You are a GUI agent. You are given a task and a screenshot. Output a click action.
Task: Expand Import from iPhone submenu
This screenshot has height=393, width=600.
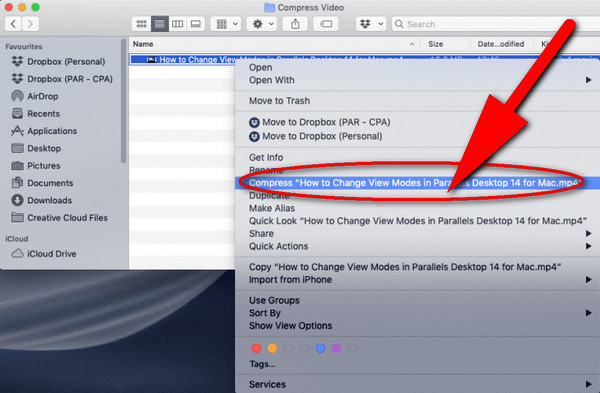[417, 279]
